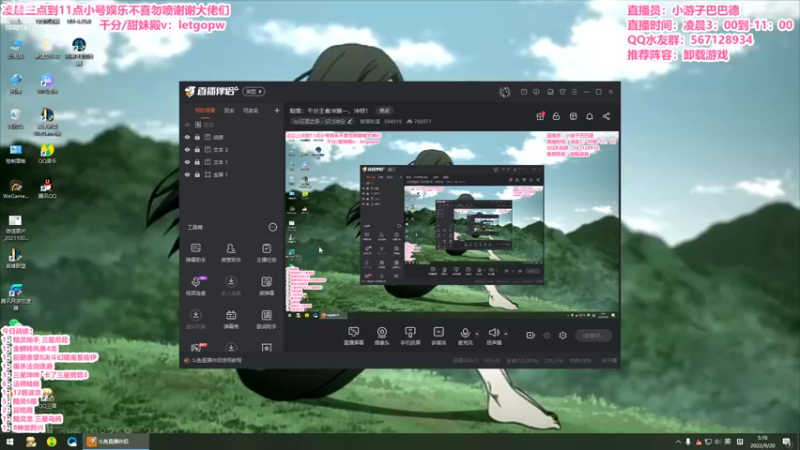Click the 修改 button beside stream title
The image size is (800, 450).
tap(385, 111)
